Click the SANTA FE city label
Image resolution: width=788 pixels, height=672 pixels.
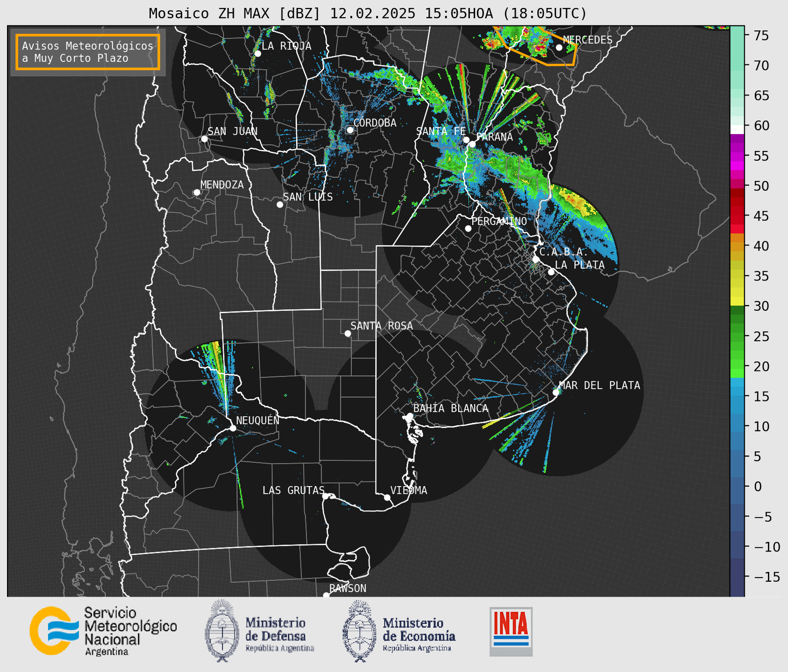[x=440, y=131]
